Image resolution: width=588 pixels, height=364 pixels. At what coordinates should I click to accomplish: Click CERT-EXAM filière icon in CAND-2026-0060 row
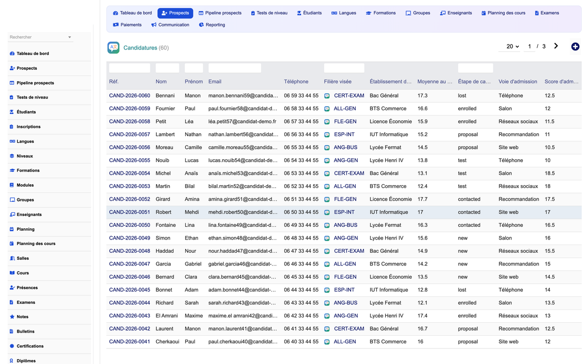coord(327,96)
